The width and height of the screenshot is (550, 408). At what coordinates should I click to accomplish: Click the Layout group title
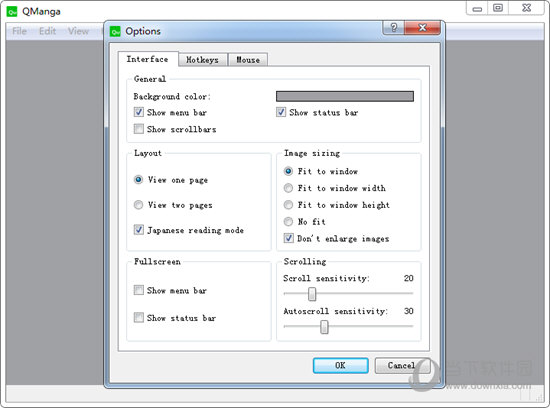pyautogui.click(x=148, y=153)
